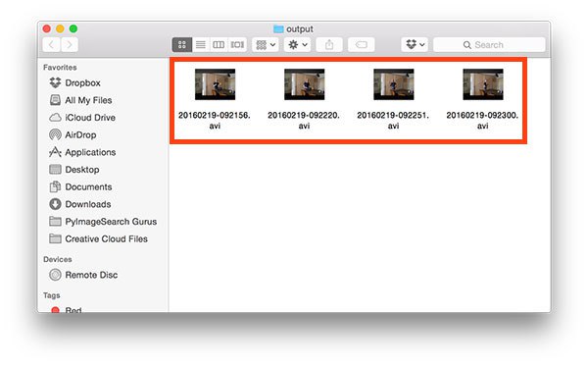Click the PyImageSearch Gurus folder icon

click(x=55, y=221)
